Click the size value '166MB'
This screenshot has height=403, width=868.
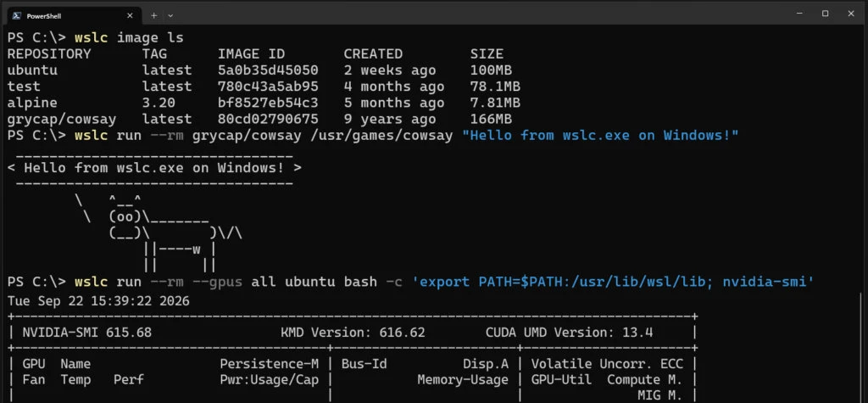click(491, 119)
